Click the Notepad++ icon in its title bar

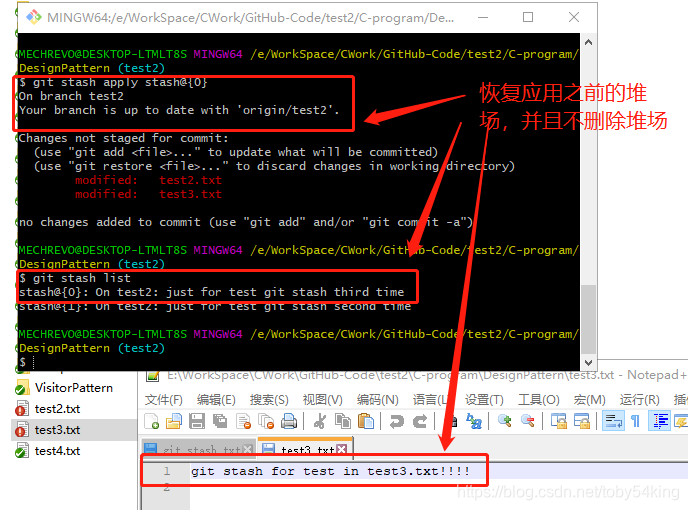(152, 375)
